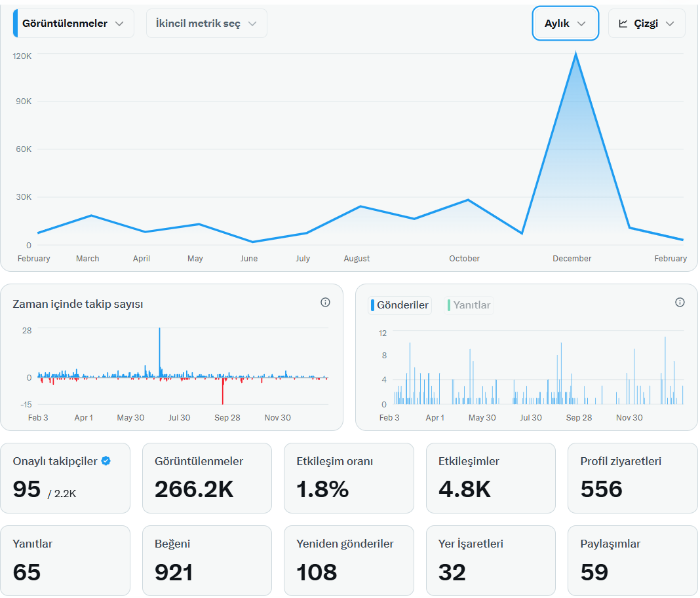Toggle the Yanıtlar series filter
700x598 pixels.
point(469,305)
